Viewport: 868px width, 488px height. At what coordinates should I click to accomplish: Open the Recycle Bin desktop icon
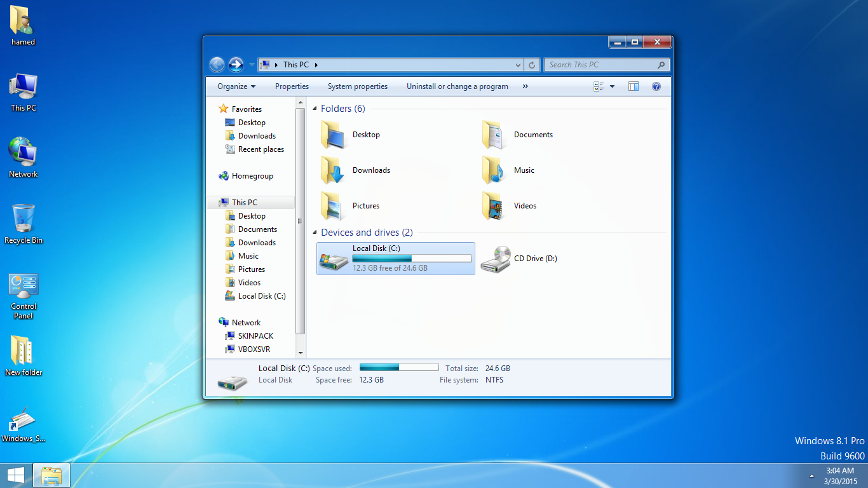coord(24,219)
